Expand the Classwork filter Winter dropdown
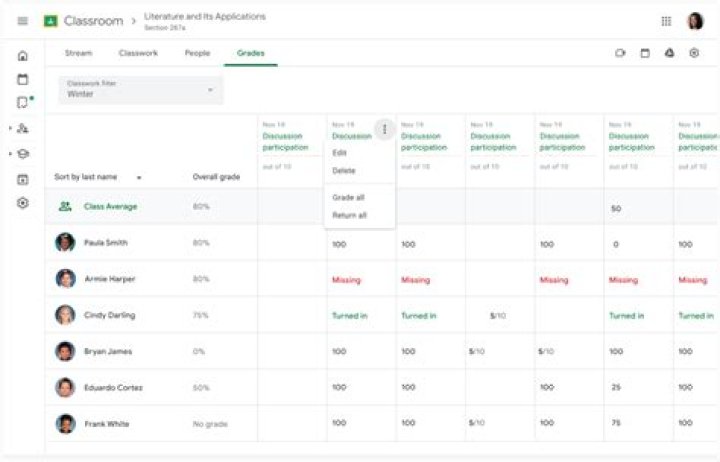 pos(141,90)
